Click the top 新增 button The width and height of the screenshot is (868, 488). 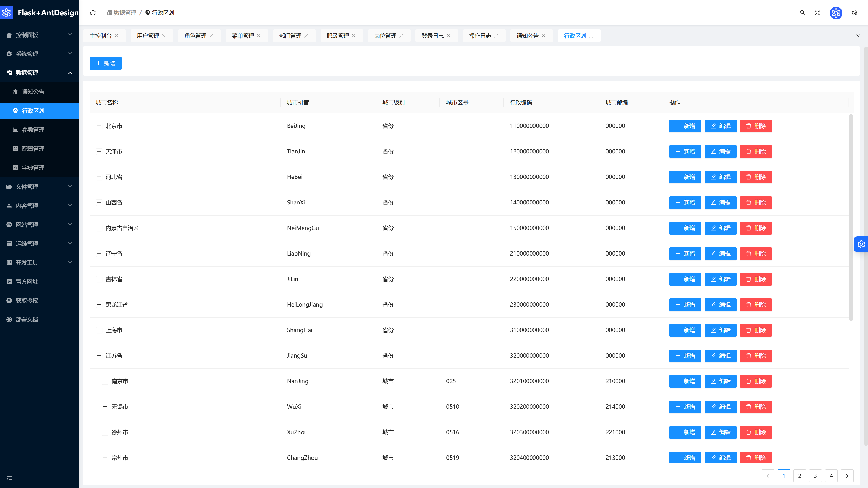[x=106, y=63]
